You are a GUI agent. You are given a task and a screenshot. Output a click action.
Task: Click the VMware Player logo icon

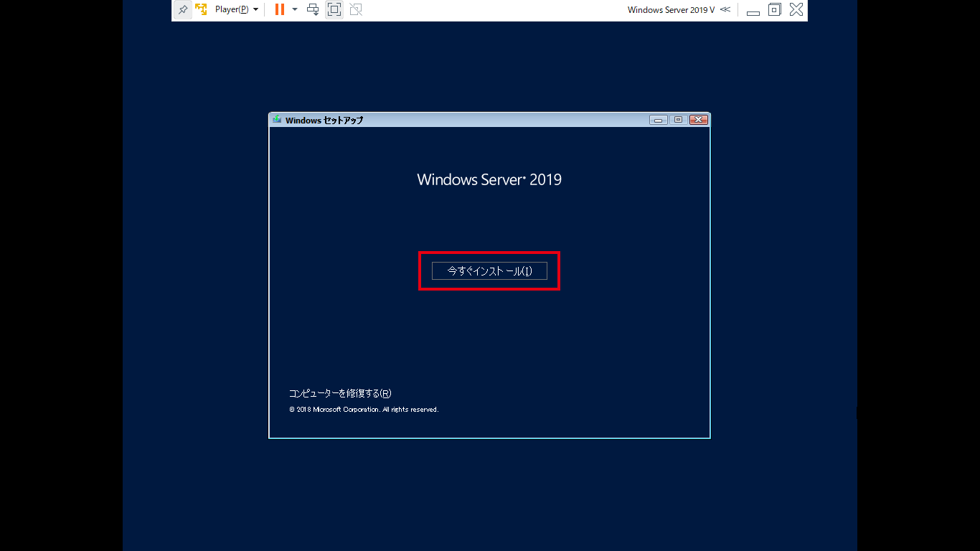click(x=202, y=10)
